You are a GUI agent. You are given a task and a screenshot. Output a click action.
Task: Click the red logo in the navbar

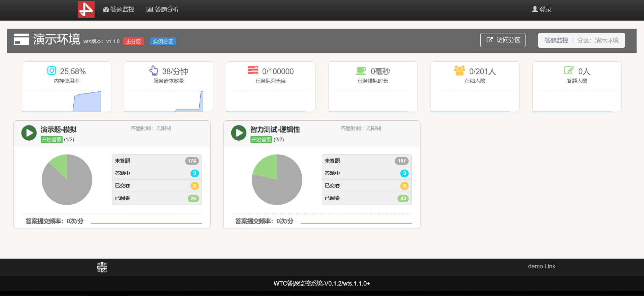coord(86,9)
